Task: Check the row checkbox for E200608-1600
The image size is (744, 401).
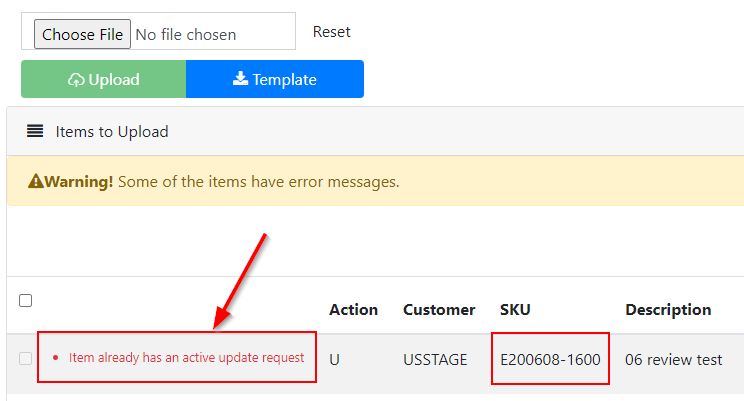Action: point(26,358)
